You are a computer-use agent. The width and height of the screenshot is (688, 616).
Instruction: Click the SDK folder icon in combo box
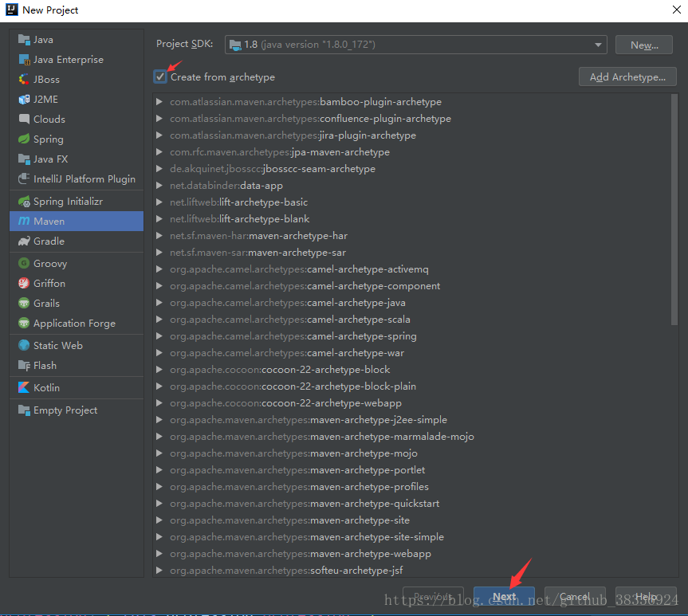236,45
